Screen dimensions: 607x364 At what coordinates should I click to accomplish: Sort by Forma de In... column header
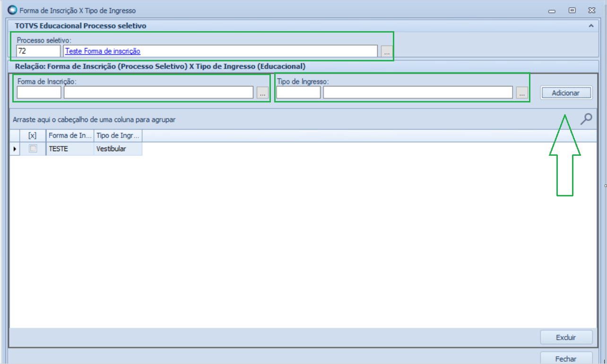click(70, 135)
